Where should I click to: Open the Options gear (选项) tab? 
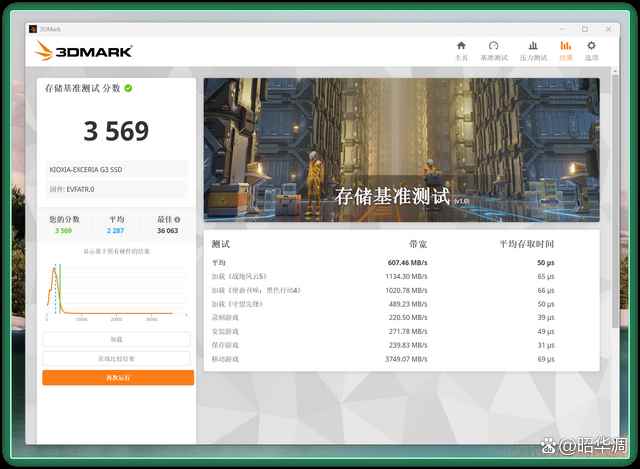click(591, 51)
